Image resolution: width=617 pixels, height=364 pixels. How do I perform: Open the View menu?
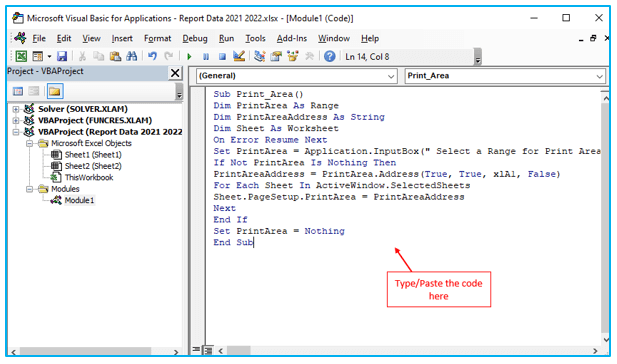91,39
